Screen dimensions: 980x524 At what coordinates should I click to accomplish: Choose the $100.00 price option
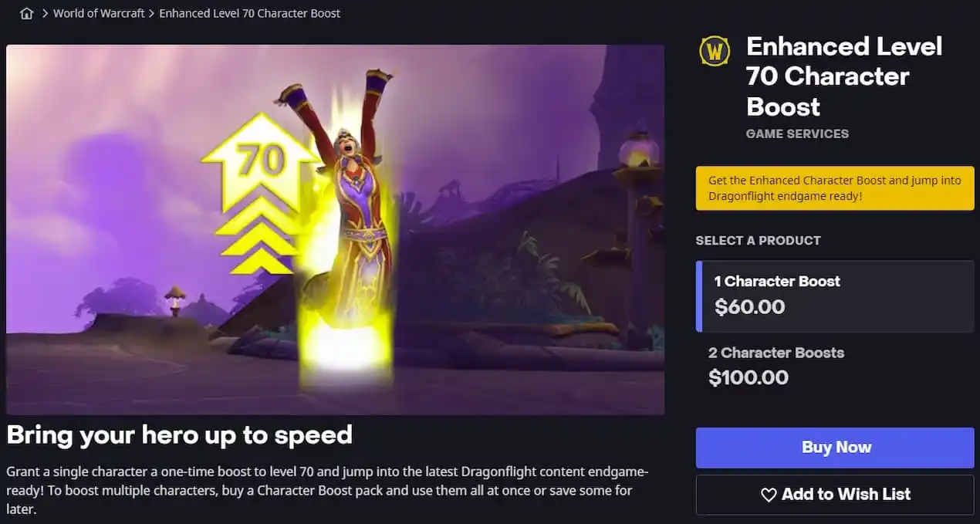[749, 377]
